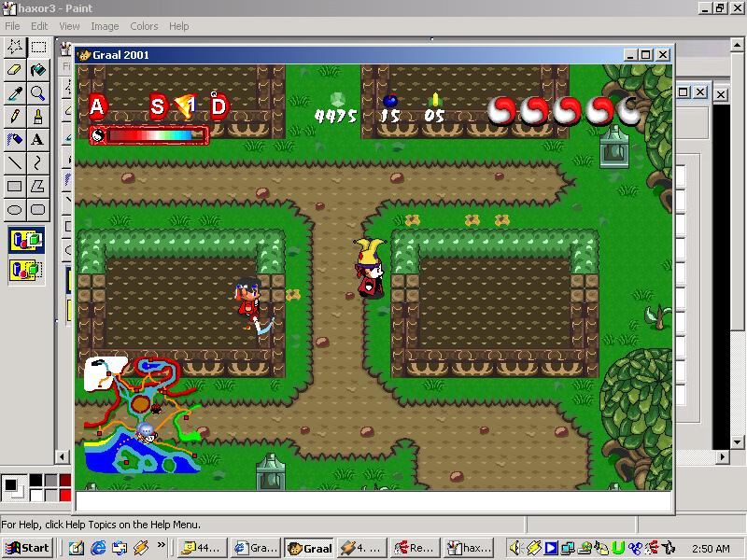Viewport: 747px width, 560px height.
Task: Click the red A button in Graal HUD
Action: pos(97,106)
